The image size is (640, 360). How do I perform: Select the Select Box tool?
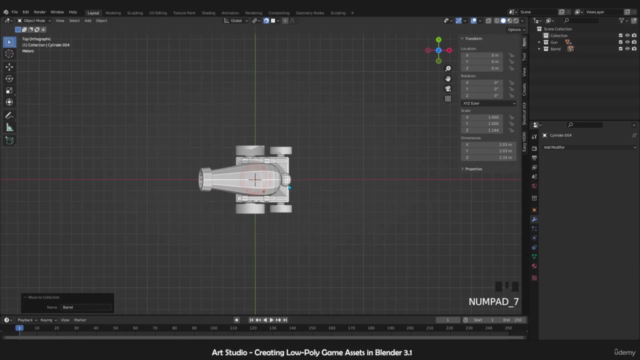pos(9,42)
